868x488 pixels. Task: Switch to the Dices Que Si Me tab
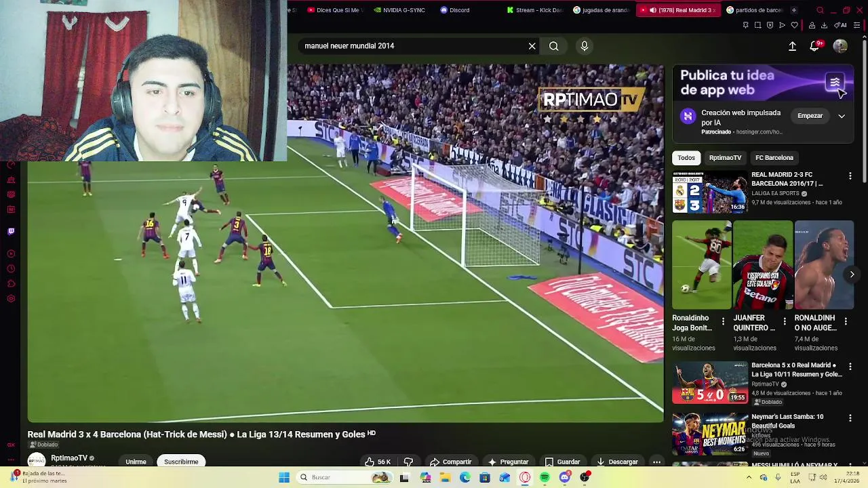click(334, 10)
